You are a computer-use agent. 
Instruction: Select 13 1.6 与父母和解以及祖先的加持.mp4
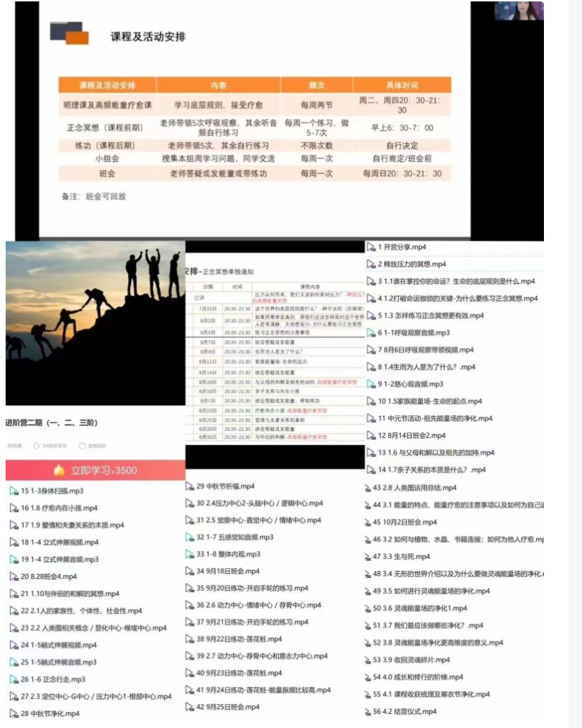click(435, 453)
